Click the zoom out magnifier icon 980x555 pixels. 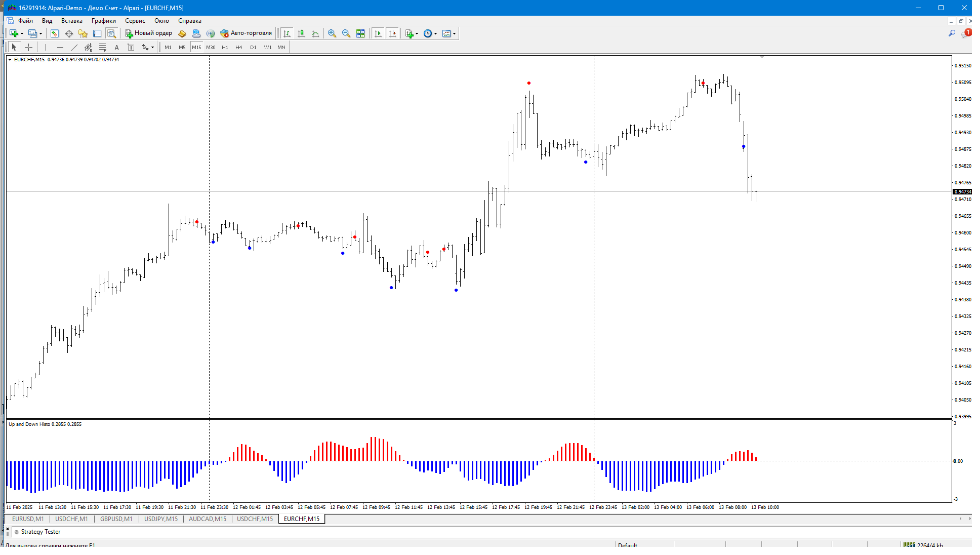346,33
